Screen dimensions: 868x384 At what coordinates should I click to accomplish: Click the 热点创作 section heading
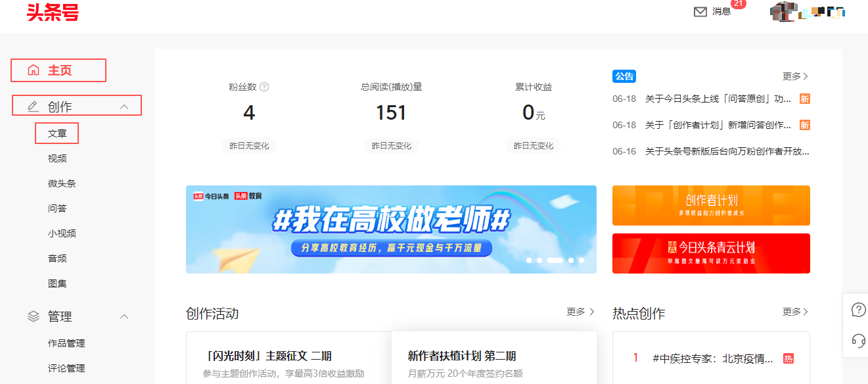(x=639, y=314)
